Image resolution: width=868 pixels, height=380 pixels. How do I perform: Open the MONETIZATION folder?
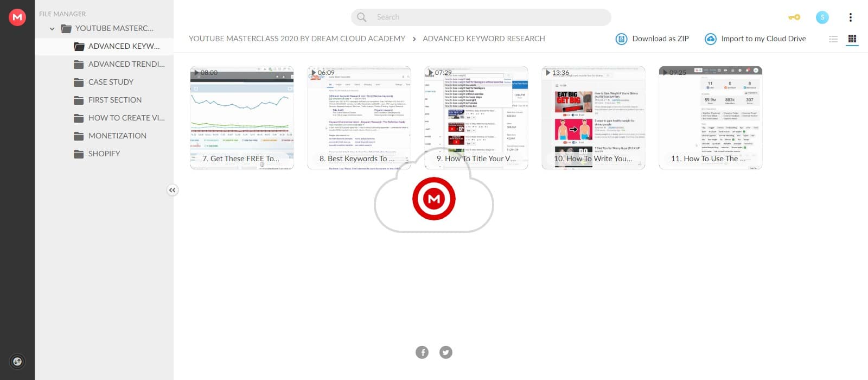(117, 136)
